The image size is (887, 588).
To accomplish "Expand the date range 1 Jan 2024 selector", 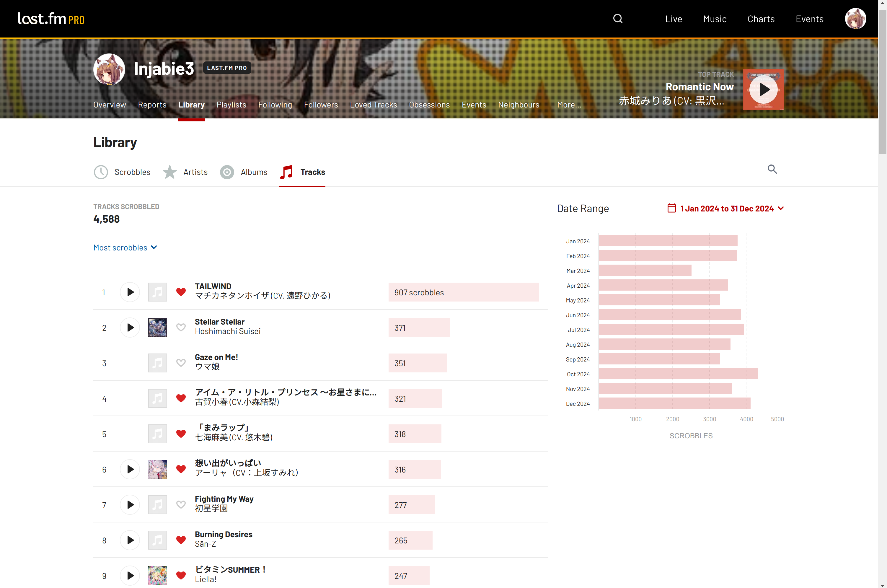I will pos(726,209).
